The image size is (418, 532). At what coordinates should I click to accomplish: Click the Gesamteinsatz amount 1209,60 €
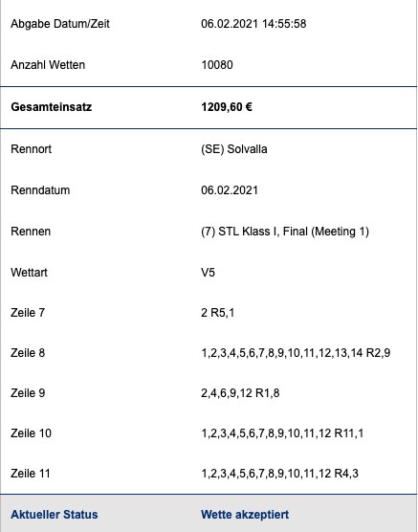pyautogui.click(x=227, y=107)
